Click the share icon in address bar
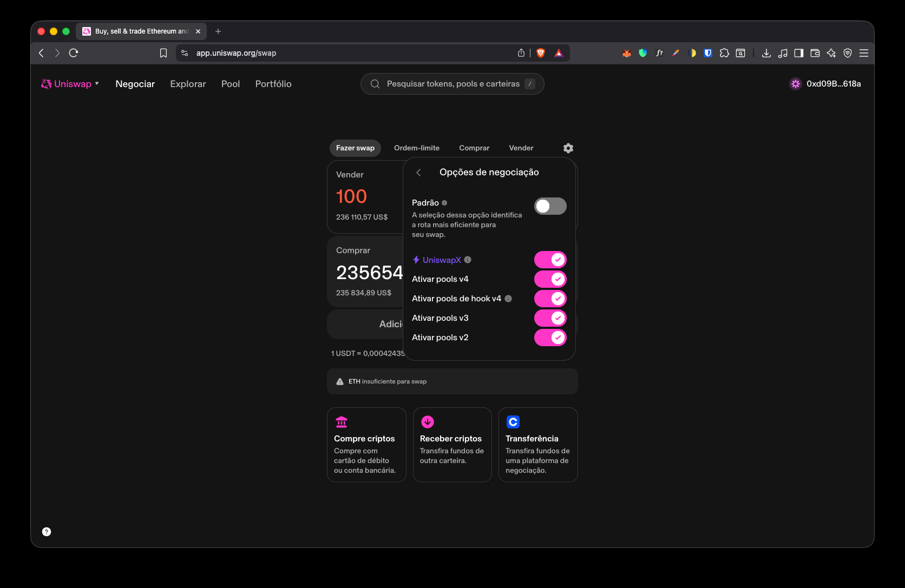 pyautogui.click(x=521, y=53)
